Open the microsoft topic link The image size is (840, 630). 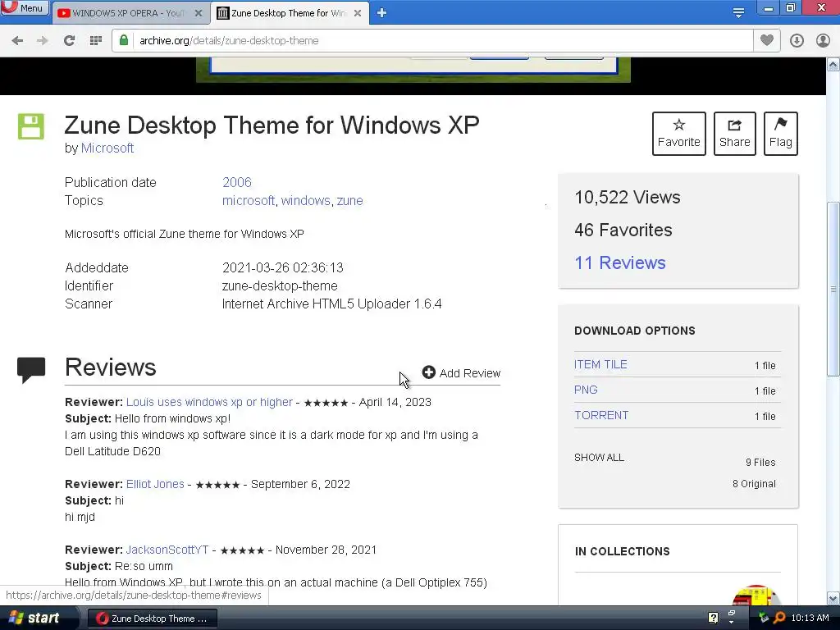(248, 200)
